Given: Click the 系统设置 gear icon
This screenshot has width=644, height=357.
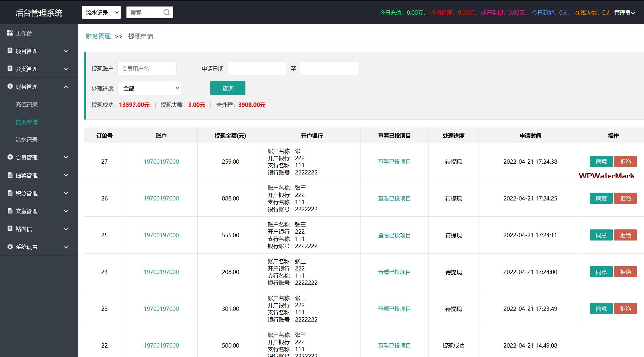Looking at the screenshot, I should coord(10,247).
